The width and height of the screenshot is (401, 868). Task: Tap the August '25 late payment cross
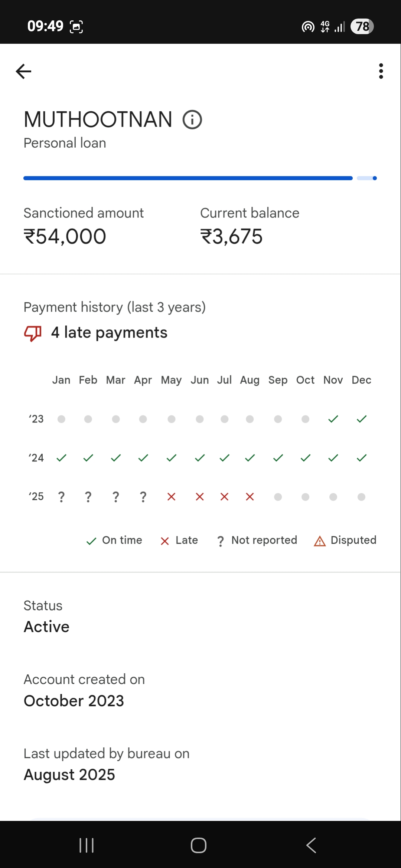tap(250, 497)
